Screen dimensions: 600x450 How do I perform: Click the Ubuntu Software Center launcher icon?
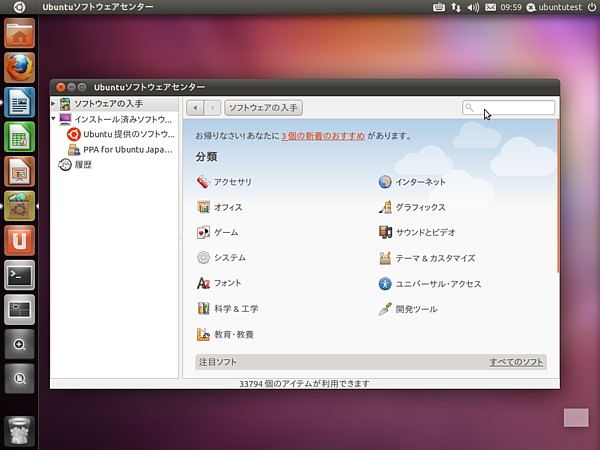[x=20, y=206]
